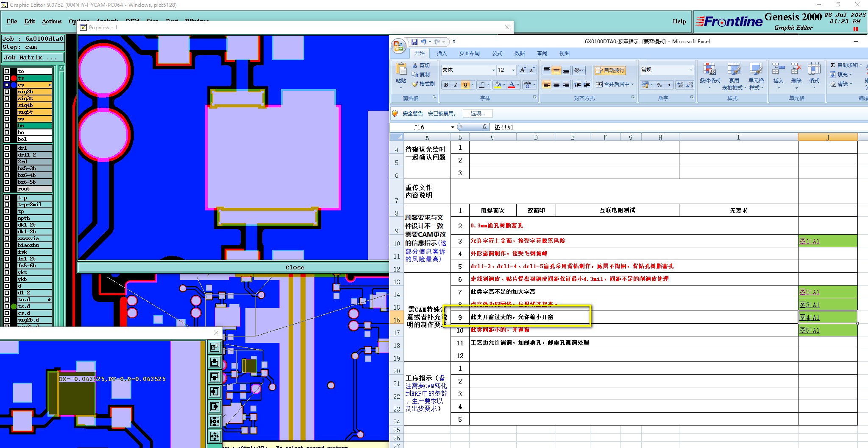Viewport: 868px width, 448px height.
Task: Expand Merge & Center (合并后居中) dropdown arrow
Action: click(x=632, y=84)
